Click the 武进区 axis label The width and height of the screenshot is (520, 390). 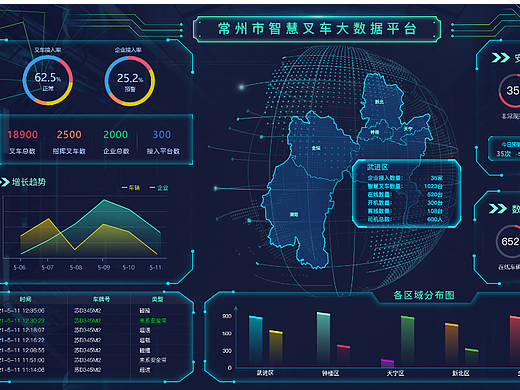(265, 373)
